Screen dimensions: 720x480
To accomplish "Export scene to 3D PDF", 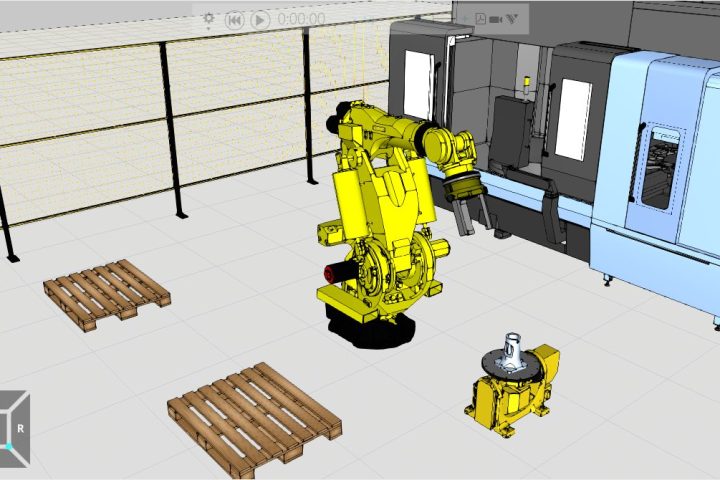I will coord(480,19).
